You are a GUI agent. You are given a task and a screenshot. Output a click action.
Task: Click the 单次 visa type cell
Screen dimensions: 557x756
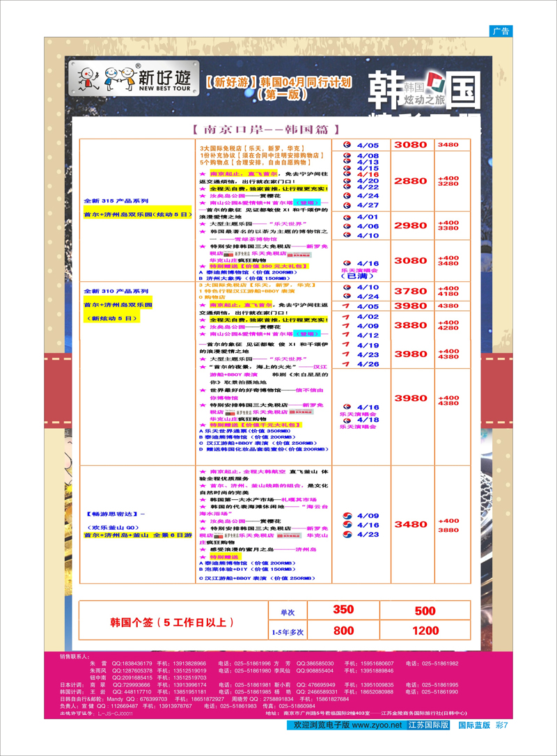[x=288, y=613]
